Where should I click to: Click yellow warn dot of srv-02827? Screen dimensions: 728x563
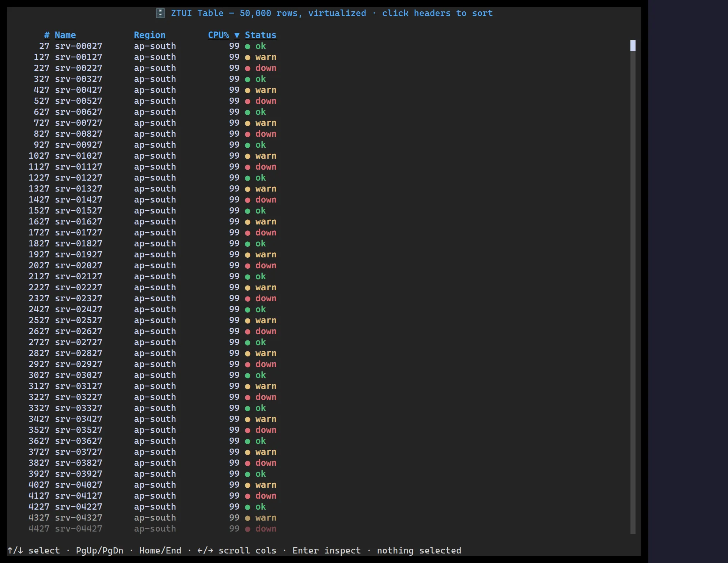click(247, 354)
